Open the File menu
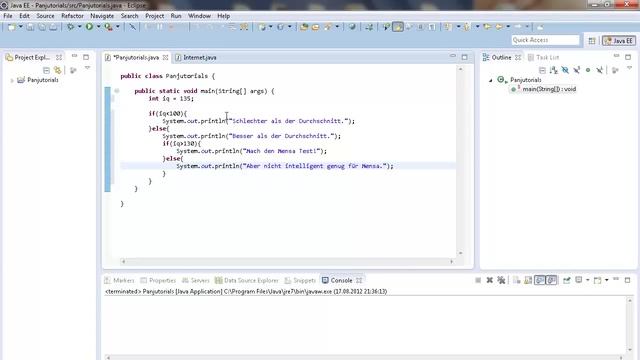This screenshot has height=360, width=640. 8,16
